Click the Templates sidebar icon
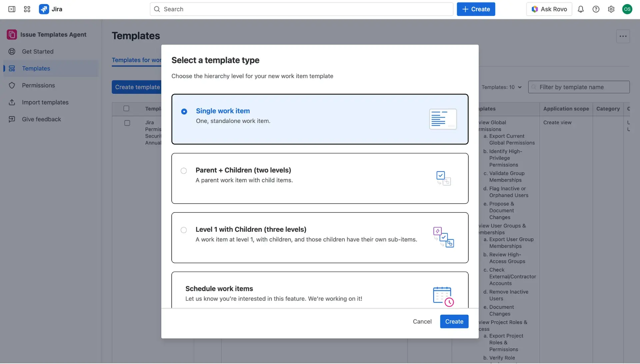The image size is (640, 364). [x=12, y=68]
